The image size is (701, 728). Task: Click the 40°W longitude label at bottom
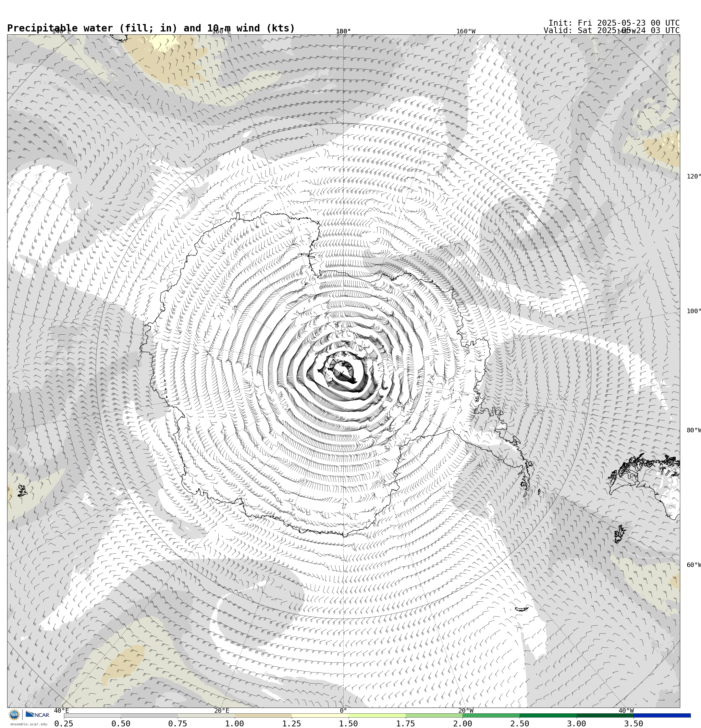626,711
